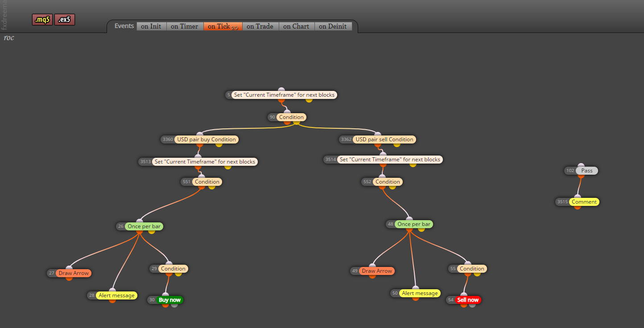The height and width of the screenshot is (328, 644).
Task: Select Draw Arrow block 49
Action: click(x=377, y=271)
